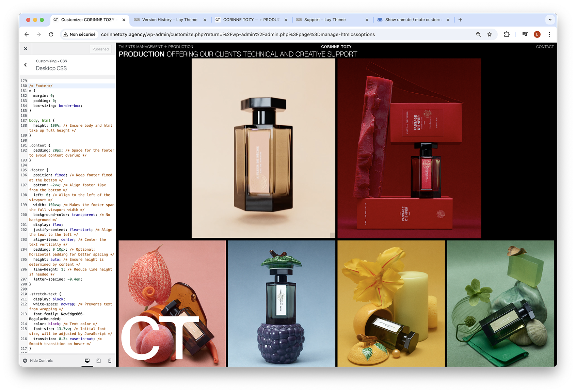This screenshot has width=576, height=392.
Task: Switch to desktop preview device
Action: (87, 361)
